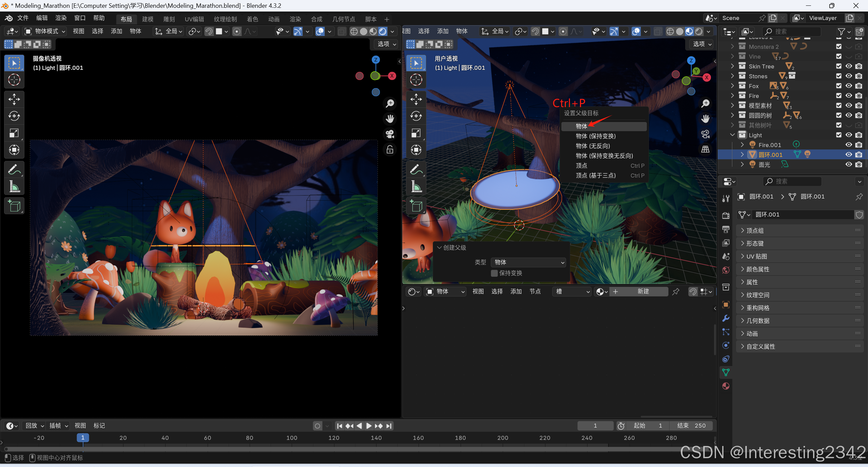868x467 pixels.
Task: Activate the Annotate pencil tool
Action: pyautogui.click(x=14, y=169)
